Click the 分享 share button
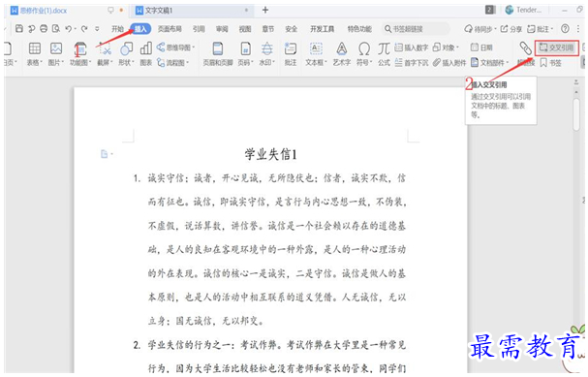Viewport: 588px width, 377px height. click(x=511, y=29)
